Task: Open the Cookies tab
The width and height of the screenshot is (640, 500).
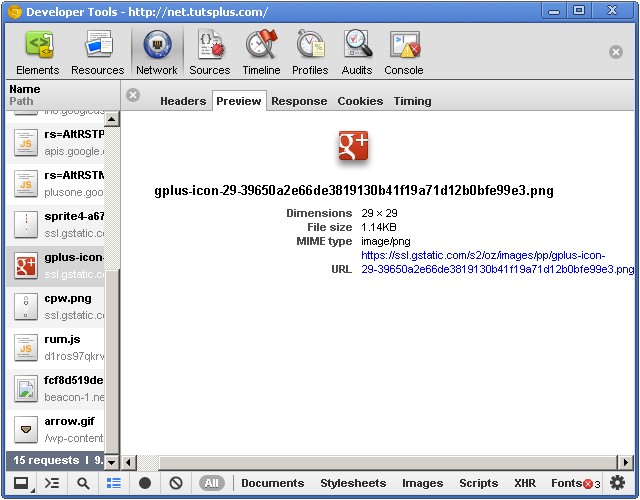Action: click(x=360, y=101)
